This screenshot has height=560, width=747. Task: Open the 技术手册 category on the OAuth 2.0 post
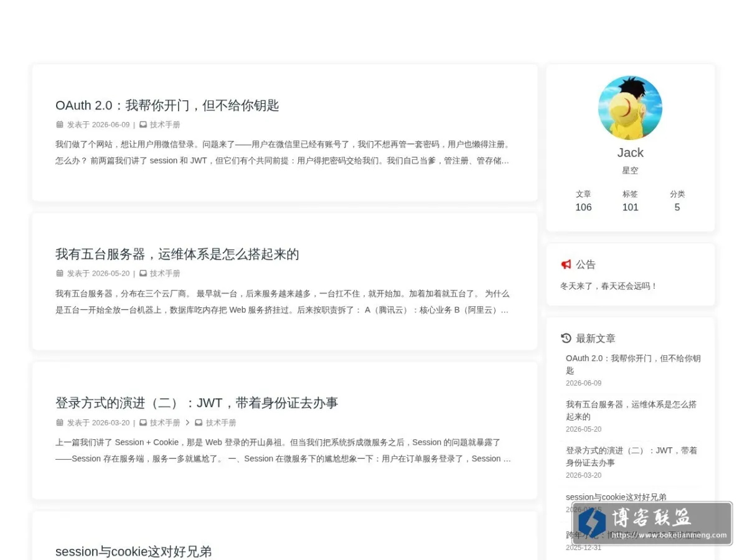pyautogui.click(x=165, y=124)
